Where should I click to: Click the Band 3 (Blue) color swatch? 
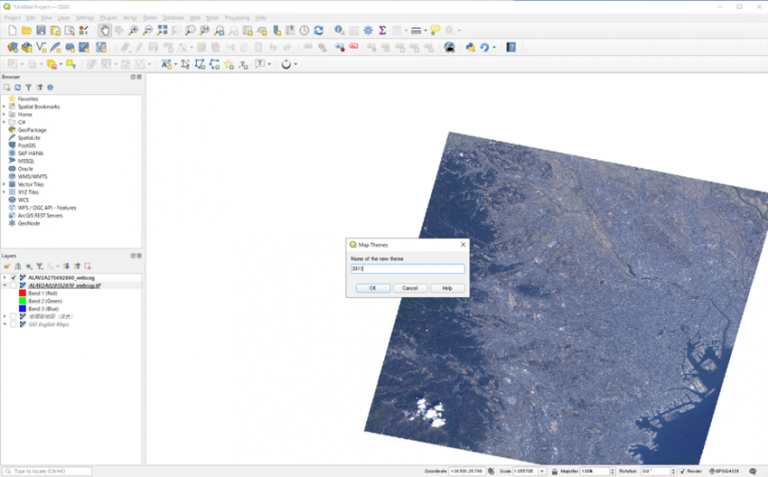tap(22, 309)
